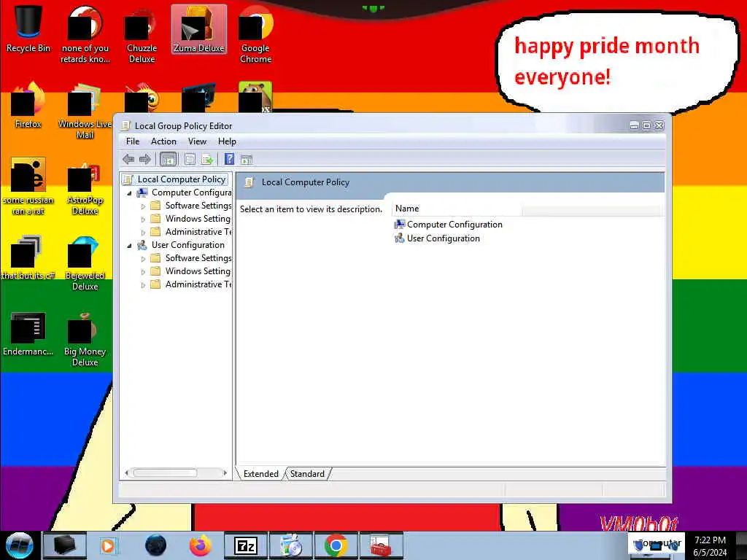Expand Software Settings under User Configuration

click(x=143, y=259)
